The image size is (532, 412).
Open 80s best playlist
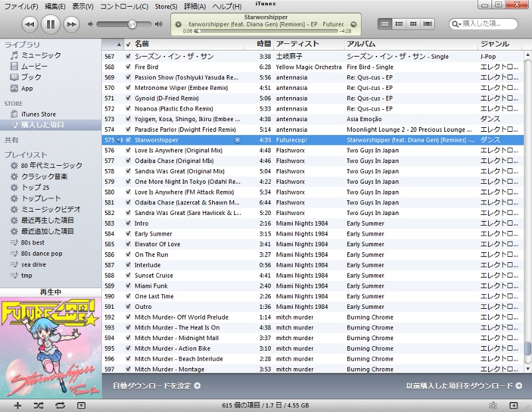point(27,242)
